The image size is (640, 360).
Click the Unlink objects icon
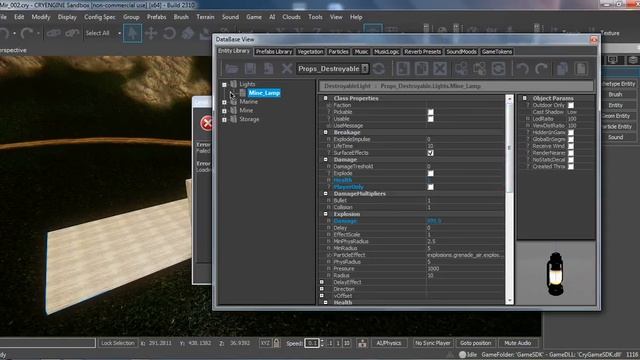click(x=72, y=33)
